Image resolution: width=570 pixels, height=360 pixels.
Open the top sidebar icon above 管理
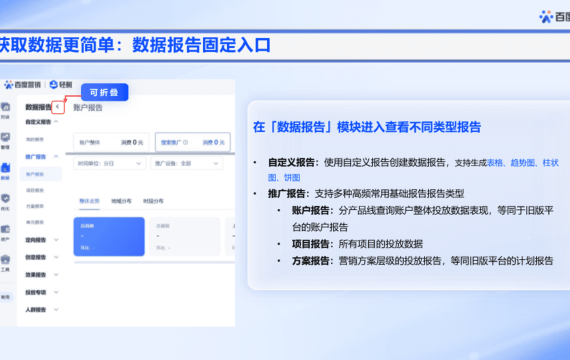click(5, 107)
